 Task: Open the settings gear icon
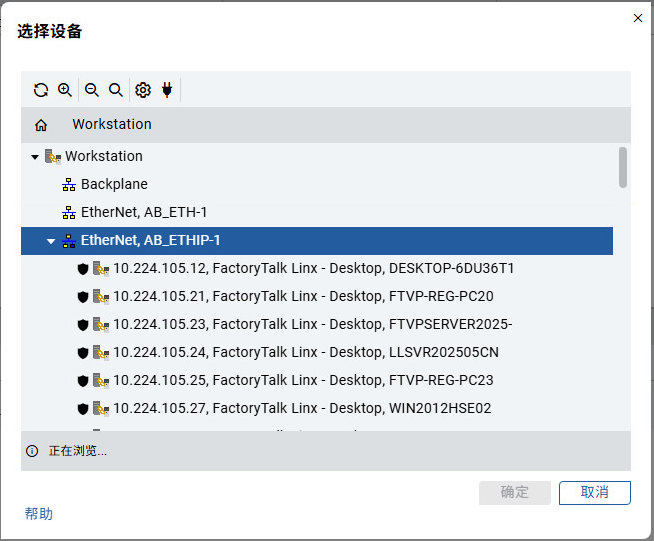pos(143,90)
